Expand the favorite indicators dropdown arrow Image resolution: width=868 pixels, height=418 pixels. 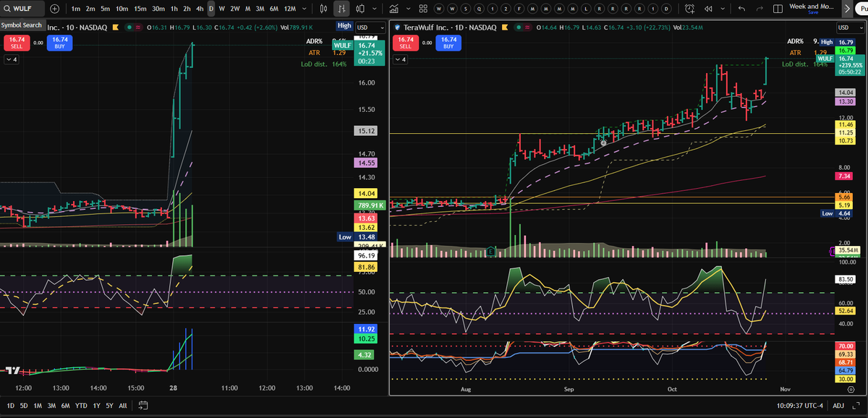click(408, 9)
